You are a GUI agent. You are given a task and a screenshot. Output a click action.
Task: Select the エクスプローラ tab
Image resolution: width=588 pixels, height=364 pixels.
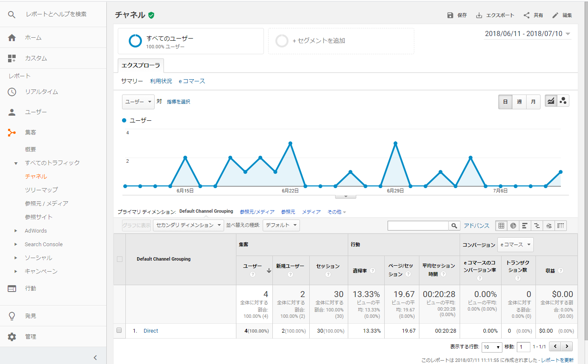(x=141, y=66)
